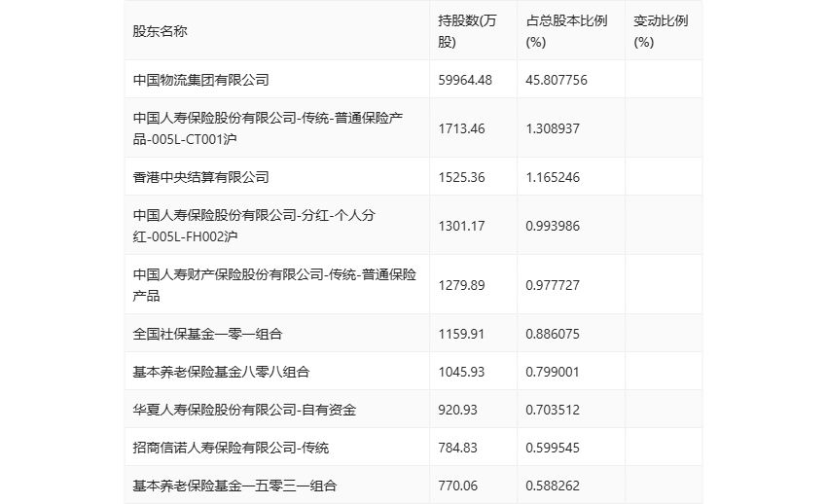
Task: Click the 股东名称 column header
Action: [160, 31]
